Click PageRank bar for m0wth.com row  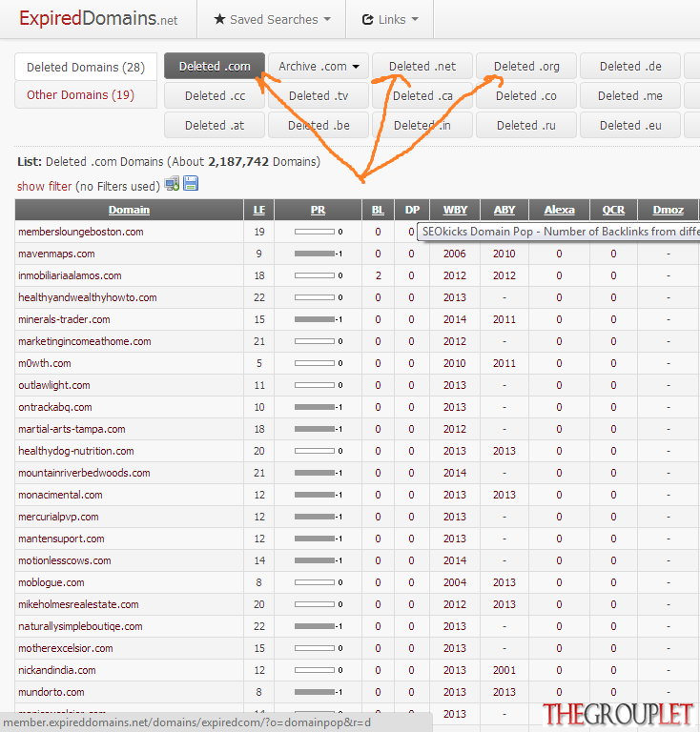[x=315, y=363]
